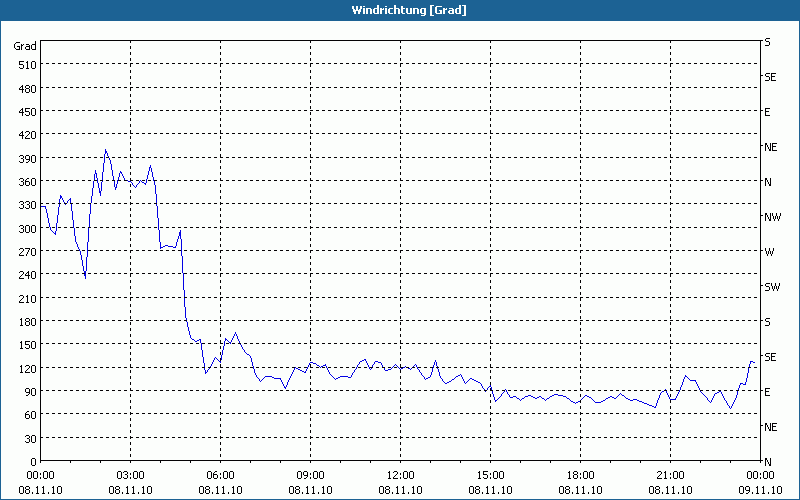Click the 120 degree axis label
Viewport: 800px width, 500px height.
[28, 369]
